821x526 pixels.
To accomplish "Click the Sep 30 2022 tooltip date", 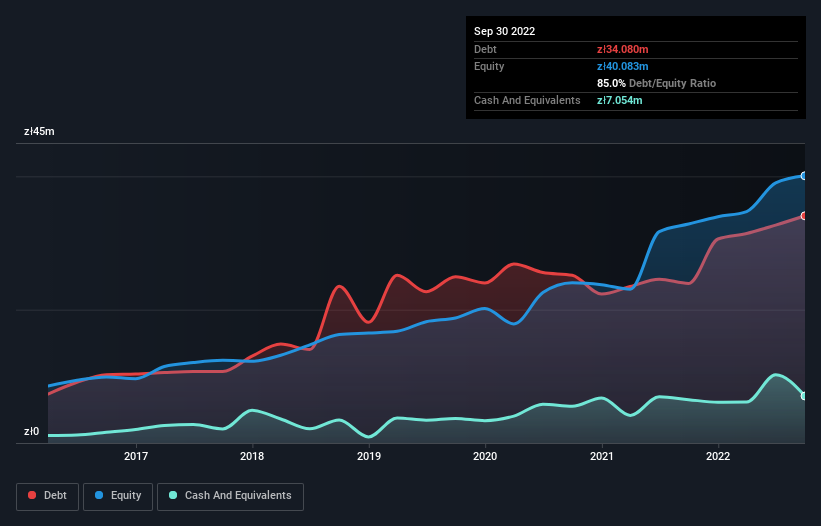I will coord(504,31).
